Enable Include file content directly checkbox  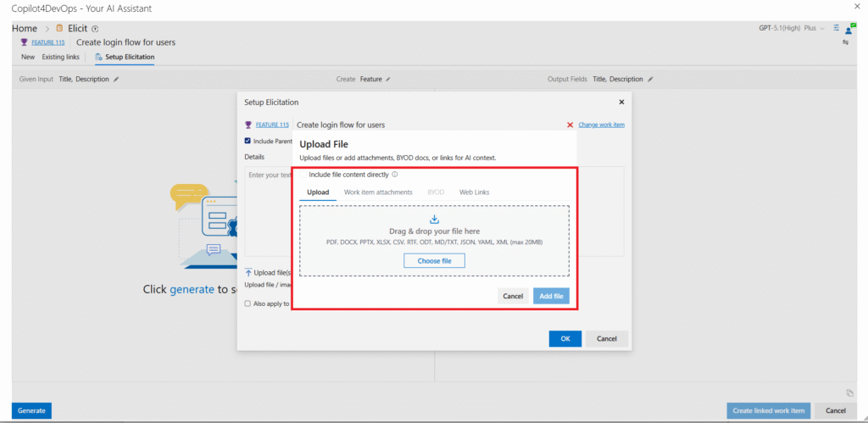tap(303, 175)
